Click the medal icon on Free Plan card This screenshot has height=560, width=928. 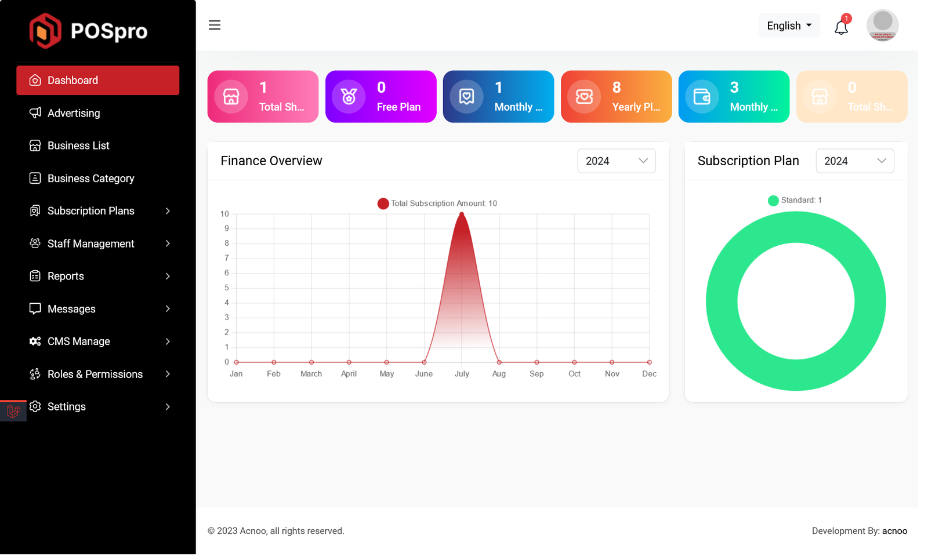pos(349,96)
